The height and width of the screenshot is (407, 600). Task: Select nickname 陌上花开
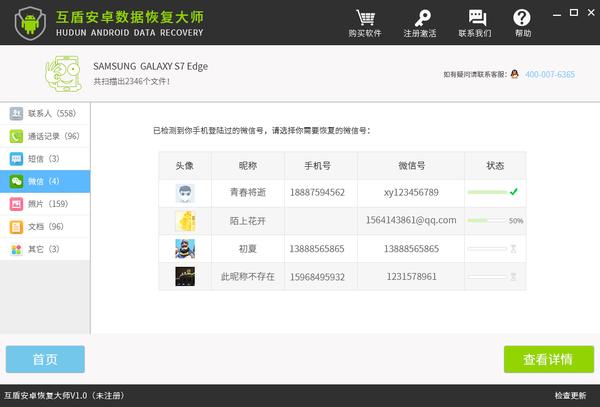(x=248, y=221)
